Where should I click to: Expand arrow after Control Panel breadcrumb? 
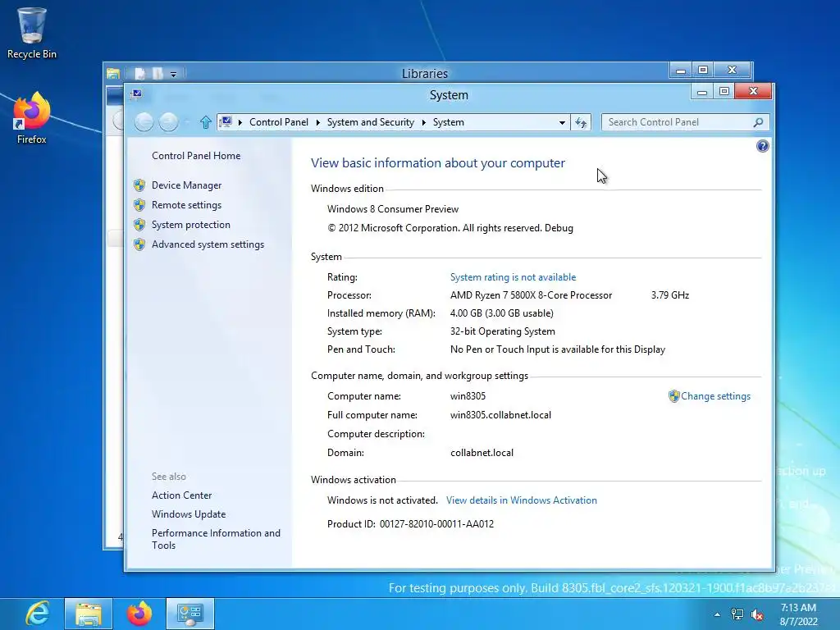coord(317,123)
